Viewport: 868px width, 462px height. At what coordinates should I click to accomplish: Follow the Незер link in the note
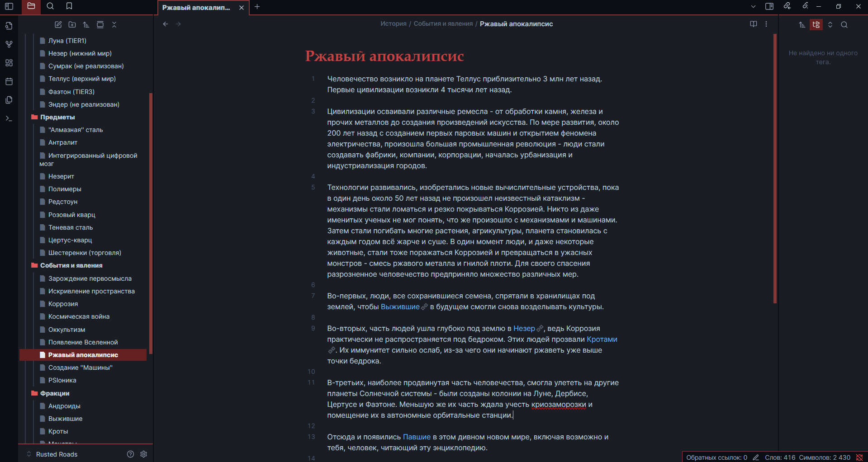[x=524, y=329]
